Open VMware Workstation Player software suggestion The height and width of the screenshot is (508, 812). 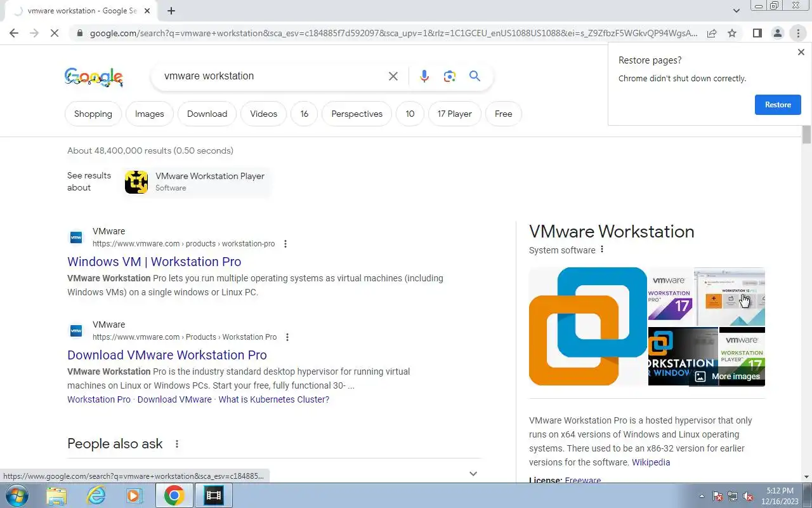[197, 182]
